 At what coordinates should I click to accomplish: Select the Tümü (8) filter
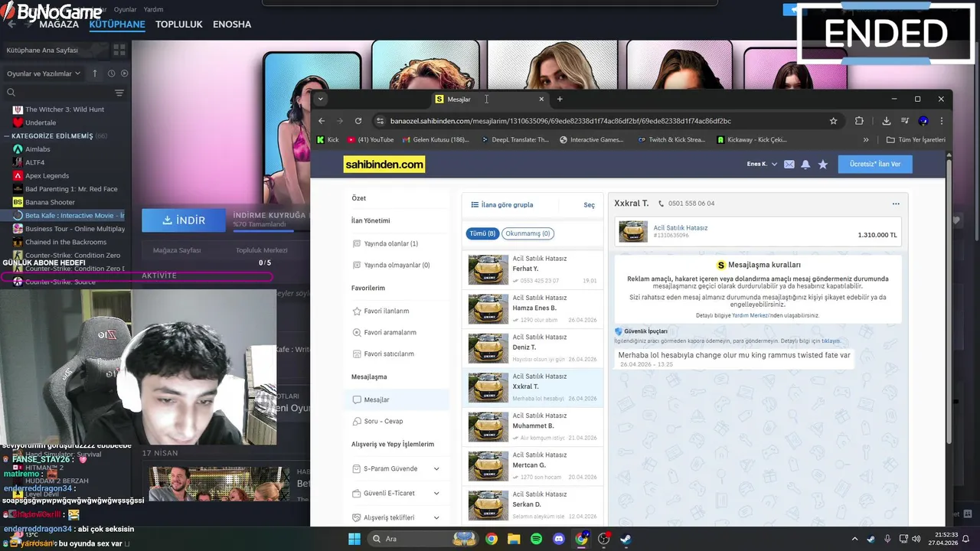pyautogui.click(x=482, y=233)
